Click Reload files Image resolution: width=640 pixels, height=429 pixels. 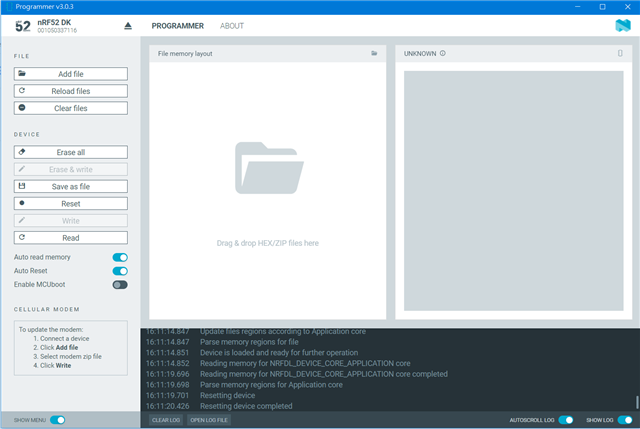[71, 91]
